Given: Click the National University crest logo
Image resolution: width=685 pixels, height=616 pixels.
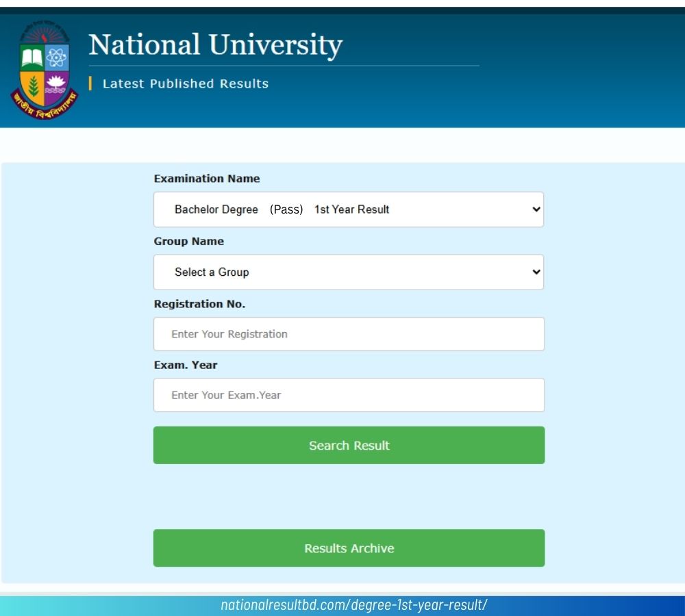Looking at the screenshot, I should click(44, 70).
